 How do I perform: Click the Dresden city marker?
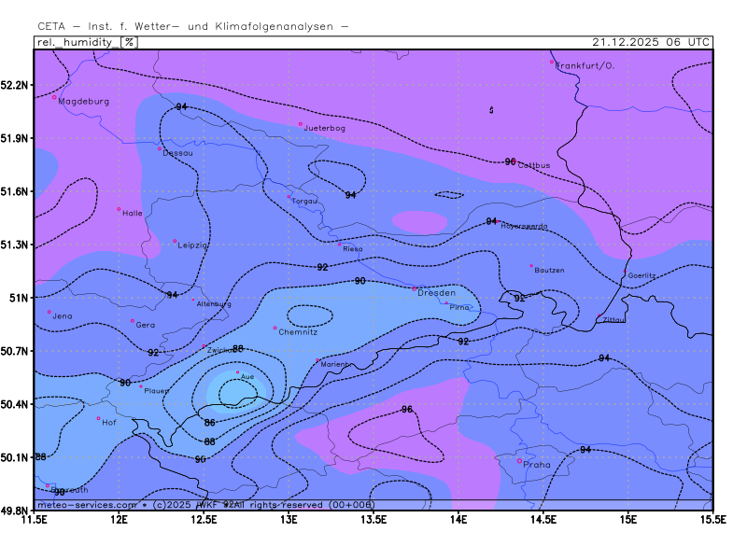(x=415, y=288)
